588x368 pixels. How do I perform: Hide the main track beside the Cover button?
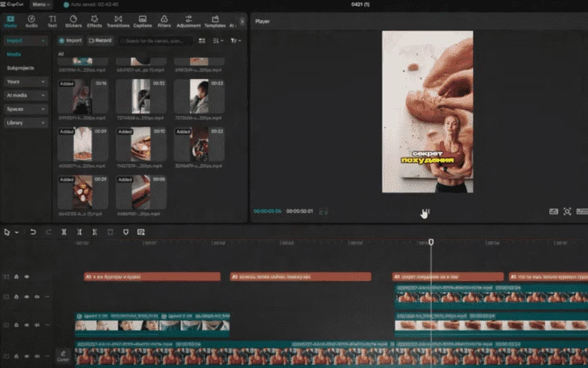[27, 356]
